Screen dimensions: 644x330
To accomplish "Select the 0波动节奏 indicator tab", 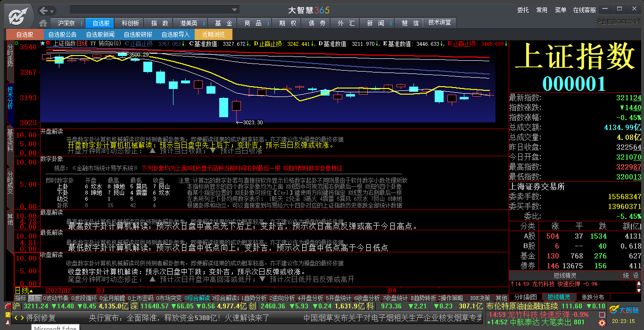I will pyautogui.click(x=56, y=298).
